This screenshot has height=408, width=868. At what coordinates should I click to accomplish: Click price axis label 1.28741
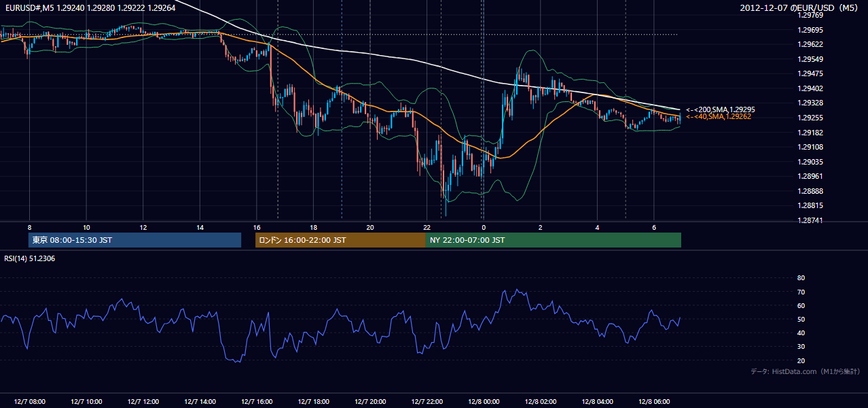(x=810, y=220)
